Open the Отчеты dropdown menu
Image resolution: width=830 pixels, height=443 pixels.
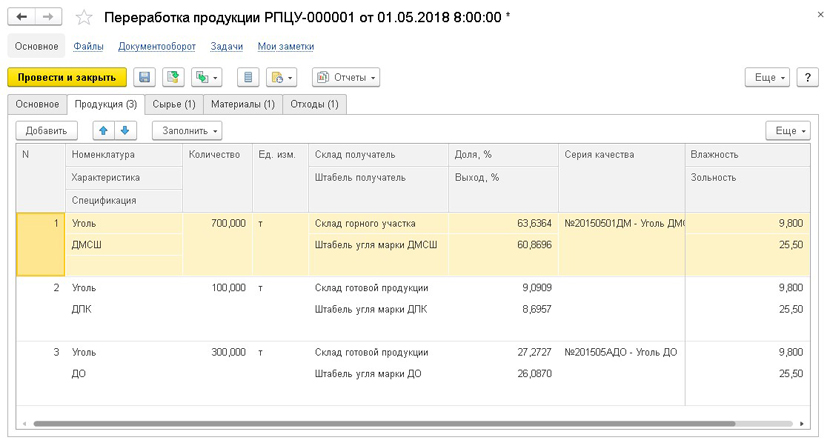click(346, 77)
